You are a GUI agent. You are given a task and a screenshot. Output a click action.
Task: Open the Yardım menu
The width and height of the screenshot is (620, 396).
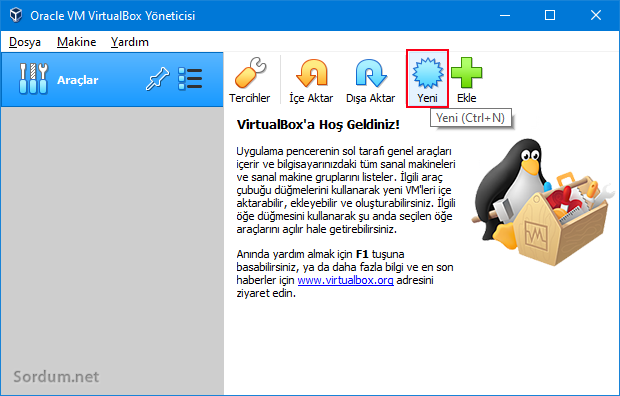[130, 42]
